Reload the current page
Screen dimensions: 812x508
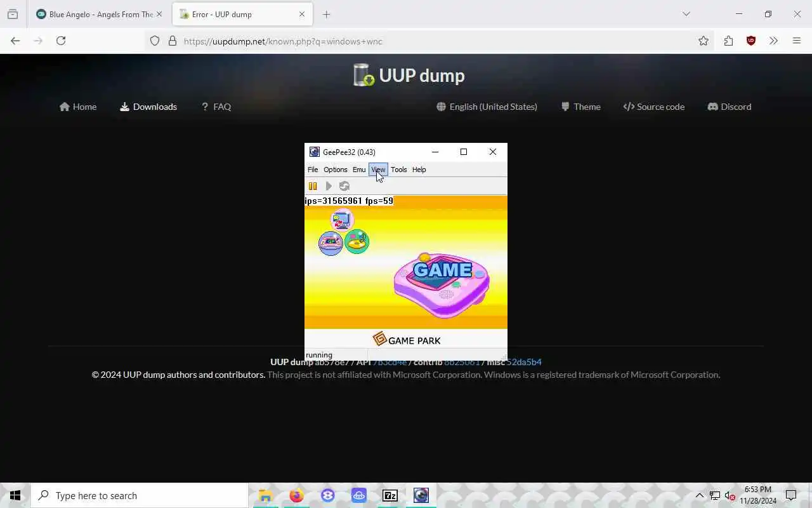coord(61,41)
